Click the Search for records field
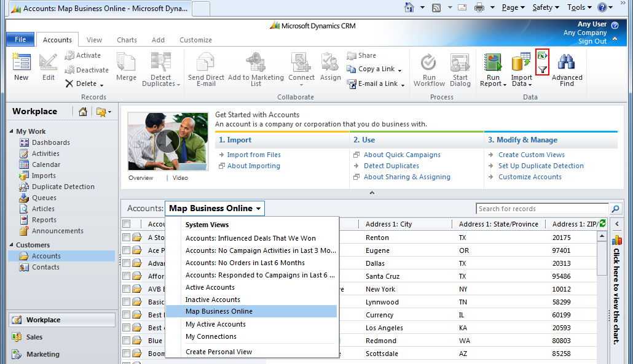 point(542,209)
